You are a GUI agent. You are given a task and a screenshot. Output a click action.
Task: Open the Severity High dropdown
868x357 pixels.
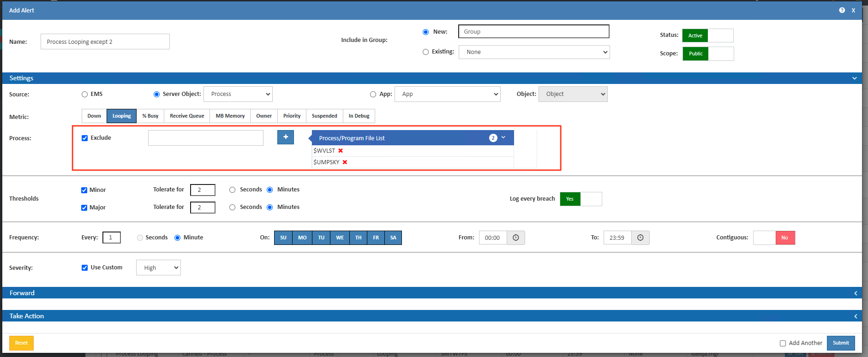(x=158, y=268)
